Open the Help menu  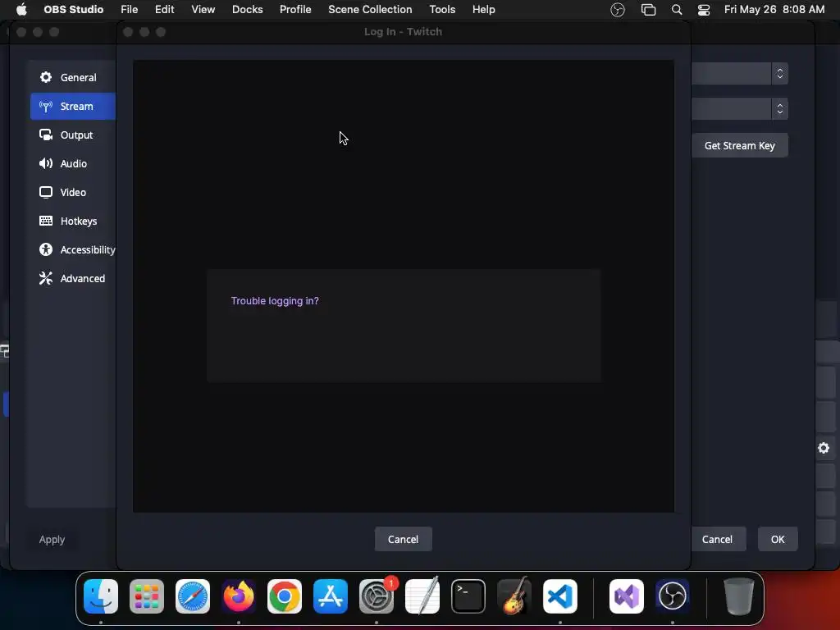[x=484, y=10]
